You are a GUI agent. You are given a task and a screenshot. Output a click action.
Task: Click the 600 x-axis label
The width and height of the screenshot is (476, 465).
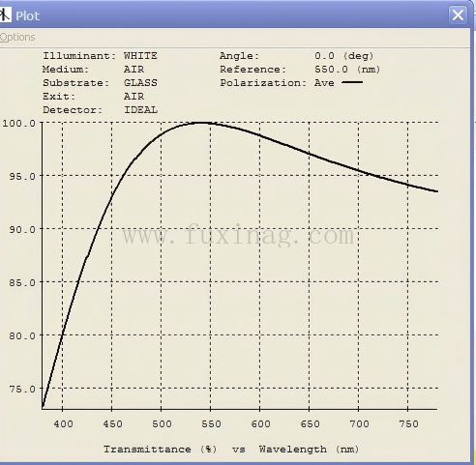point(260,423)
